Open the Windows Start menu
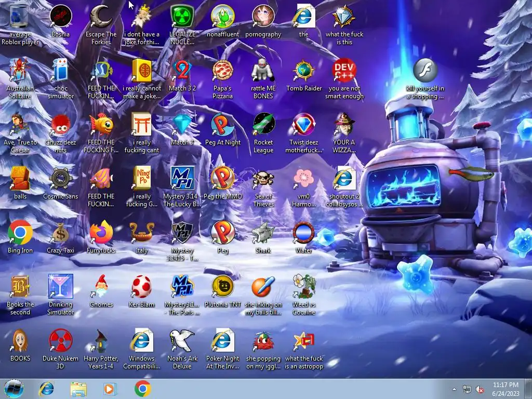This screenshot has width=532, height=399. tap(14, 389)
